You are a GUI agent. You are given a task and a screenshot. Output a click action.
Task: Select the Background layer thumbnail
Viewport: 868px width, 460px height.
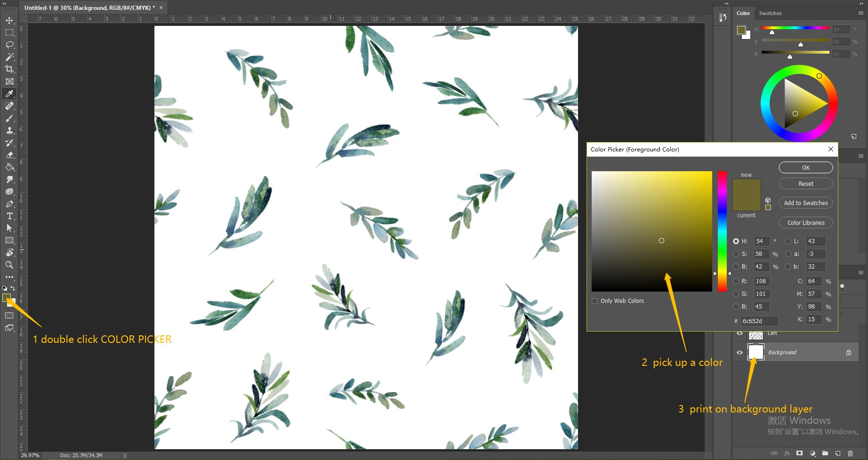point(756,352)
